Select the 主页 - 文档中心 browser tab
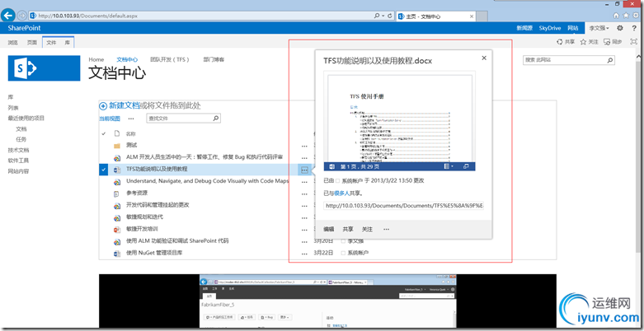644x331 pixels. click(435, 16)
